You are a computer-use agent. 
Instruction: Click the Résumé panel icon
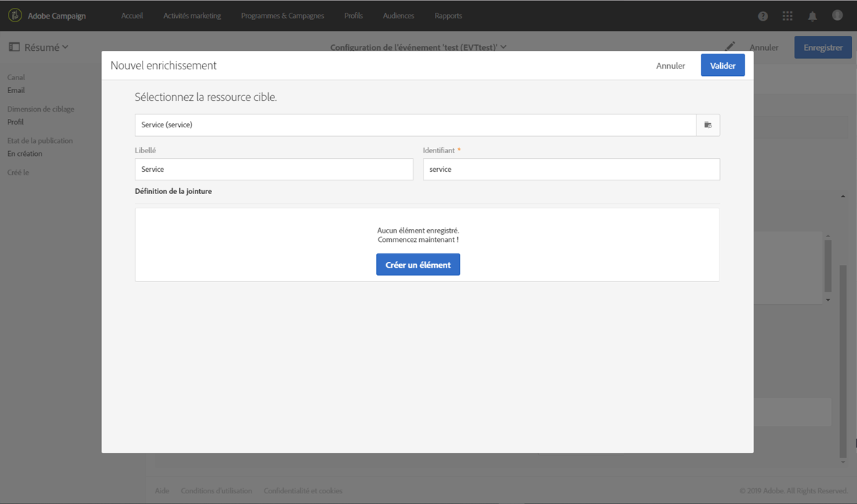[14, 47]
